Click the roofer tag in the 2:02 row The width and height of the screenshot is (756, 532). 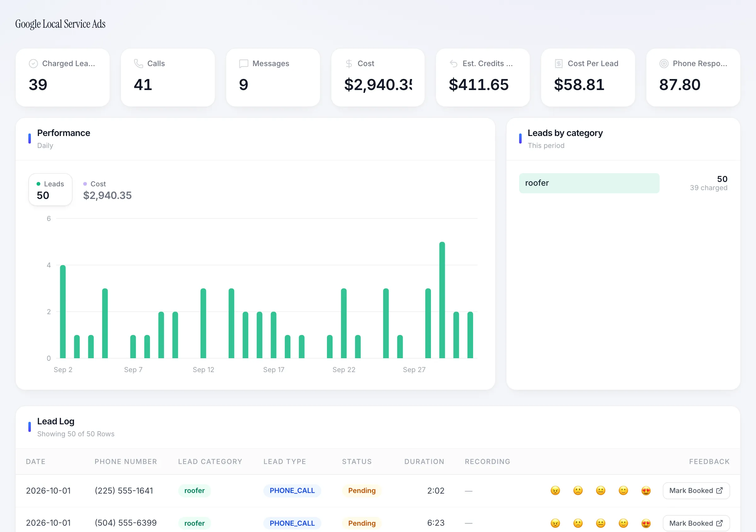194,490
